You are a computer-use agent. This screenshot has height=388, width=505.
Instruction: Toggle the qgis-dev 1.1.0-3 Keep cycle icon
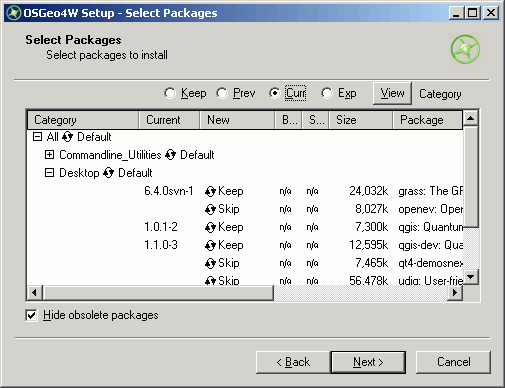point(210,245)
